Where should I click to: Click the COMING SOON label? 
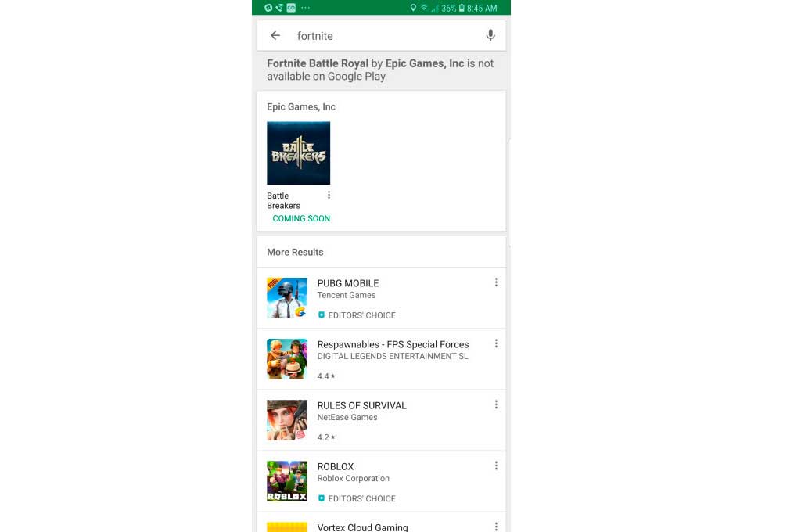[301, 218]
